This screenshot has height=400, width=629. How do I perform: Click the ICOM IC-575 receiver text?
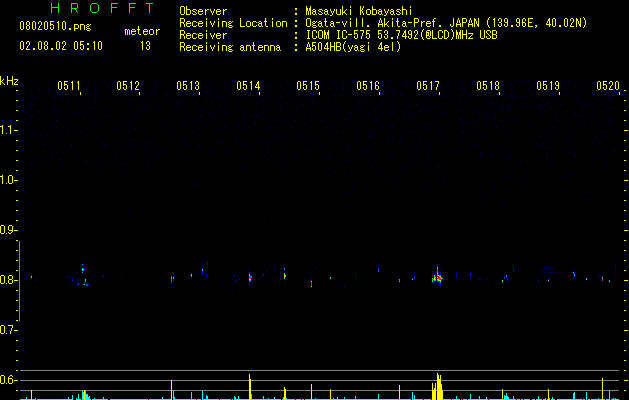[401, 35]
